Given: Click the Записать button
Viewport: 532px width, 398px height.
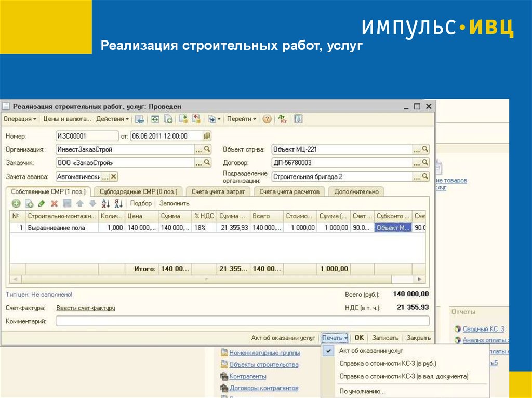Looking at the screenshot, I should pyautogui.click(x=385, y=338).
